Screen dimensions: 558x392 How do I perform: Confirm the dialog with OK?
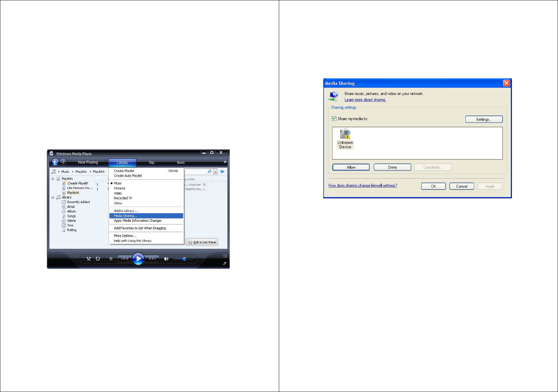(x=433, y=186)
